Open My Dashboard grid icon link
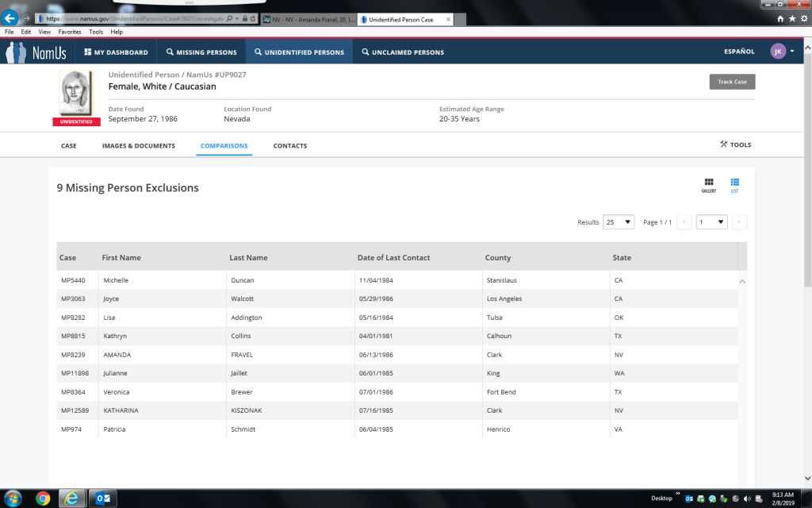Viewport: 812px width, 508px height. pos(88,52)
